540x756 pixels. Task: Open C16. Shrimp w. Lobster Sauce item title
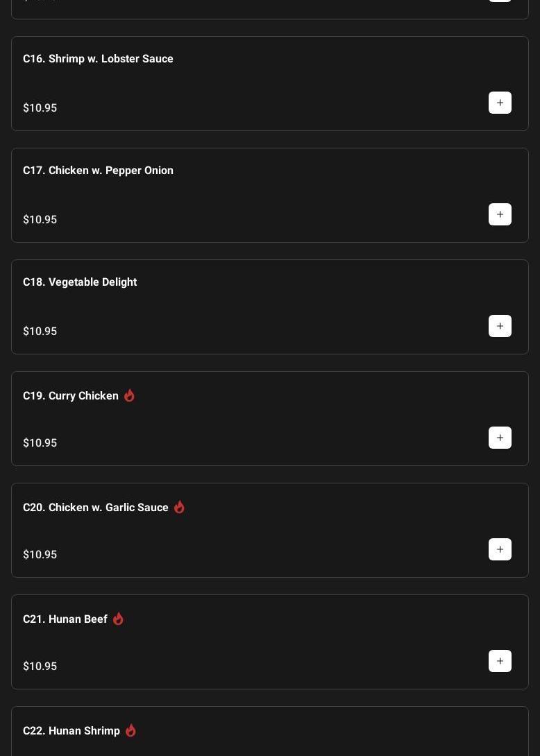98,59
